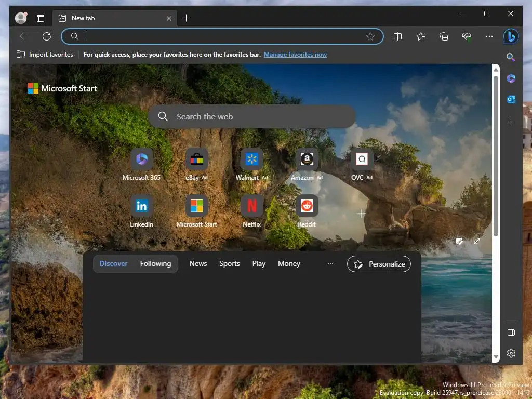
Task: Open a new tab with the plus button
Action: (187, 18)
